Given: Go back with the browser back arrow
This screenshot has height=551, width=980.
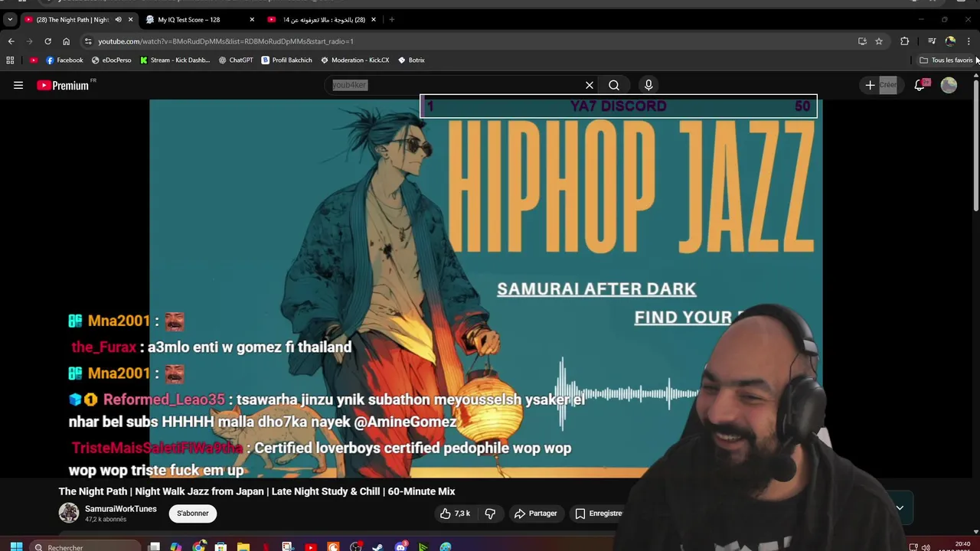Looking at the screenshot, I should tap(11, 41).
